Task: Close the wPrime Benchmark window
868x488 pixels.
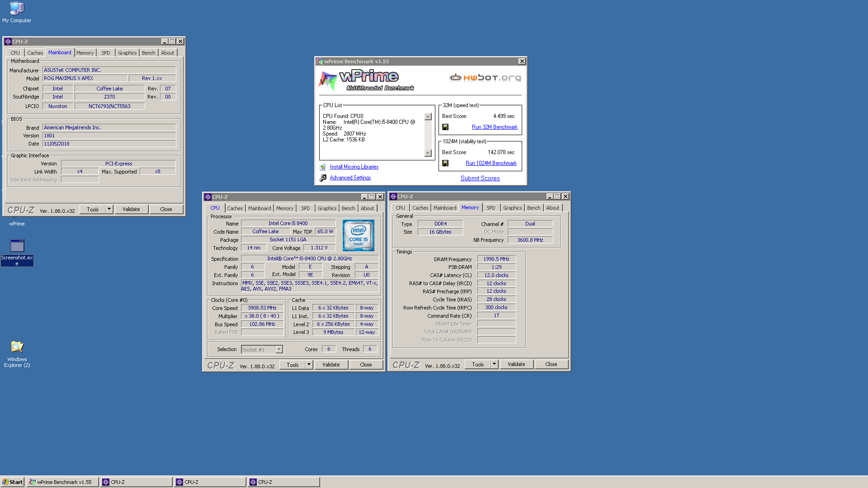Action: pos(522,61)
